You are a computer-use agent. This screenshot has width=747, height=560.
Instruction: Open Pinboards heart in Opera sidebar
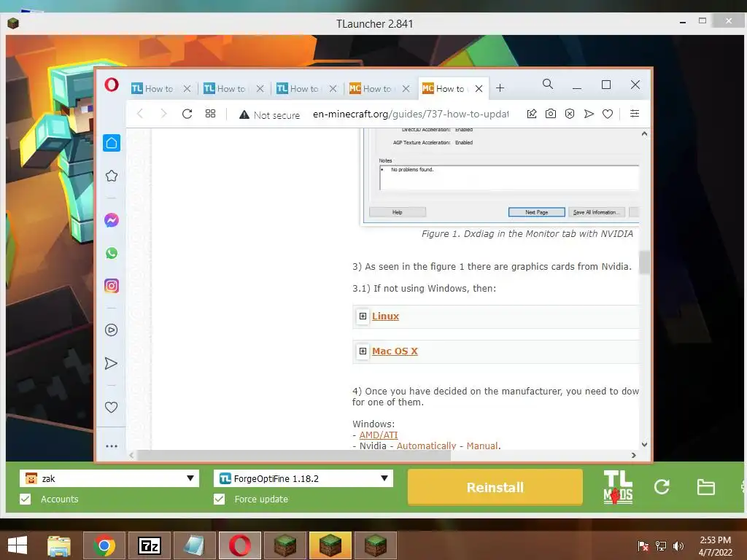click(111, 407)
